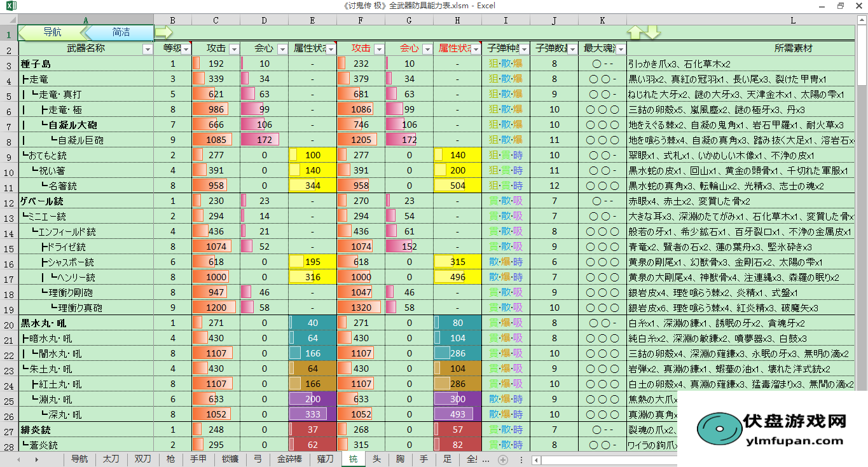Viewport: 868px width, 467px height.
Task: Open the red 属性状态 filter dropdown
Action: click(x=475, y=49)
